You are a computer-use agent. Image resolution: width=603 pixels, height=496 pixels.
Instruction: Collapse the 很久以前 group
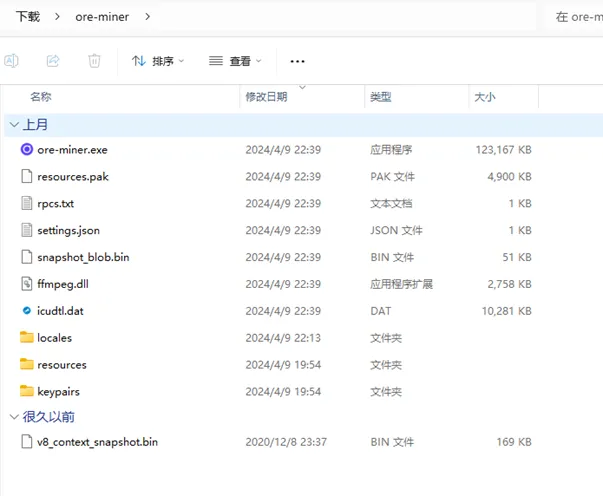point(13,417)
